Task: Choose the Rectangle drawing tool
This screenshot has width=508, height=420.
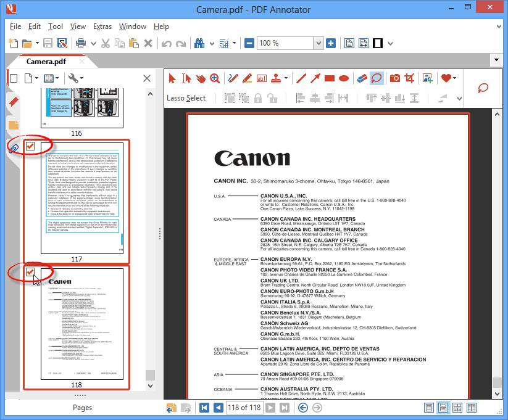Action: point(329,78)
